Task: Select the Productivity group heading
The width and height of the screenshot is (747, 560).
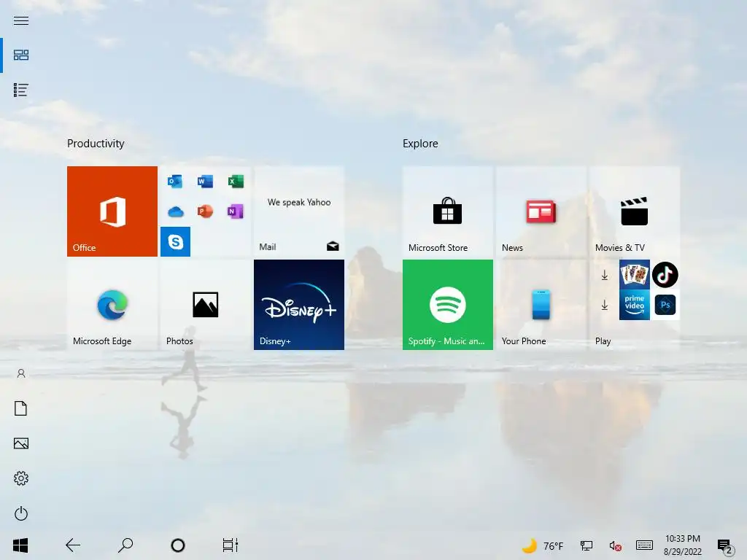Action: point(96,144)
